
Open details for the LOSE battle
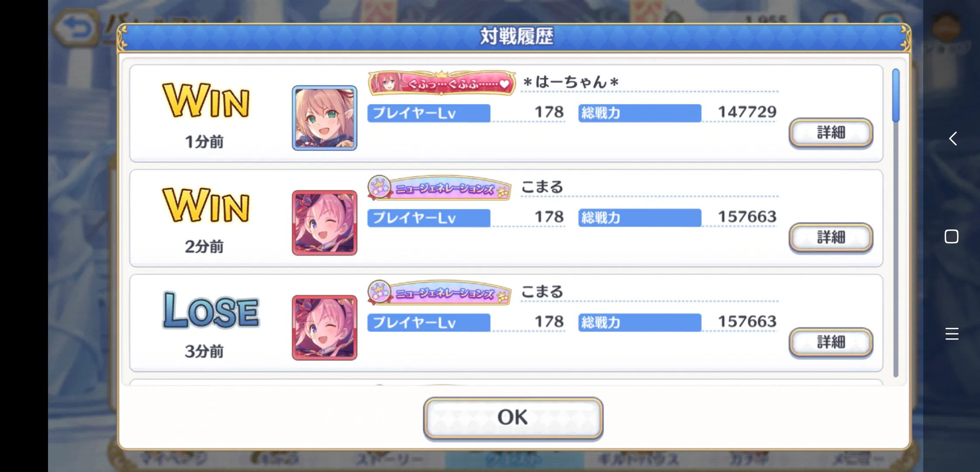(831, 342)
